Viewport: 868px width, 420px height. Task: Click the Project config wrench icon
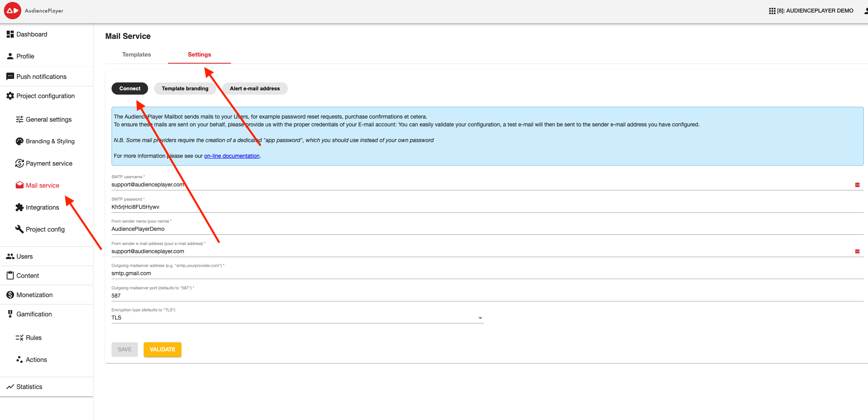(20, 229)
